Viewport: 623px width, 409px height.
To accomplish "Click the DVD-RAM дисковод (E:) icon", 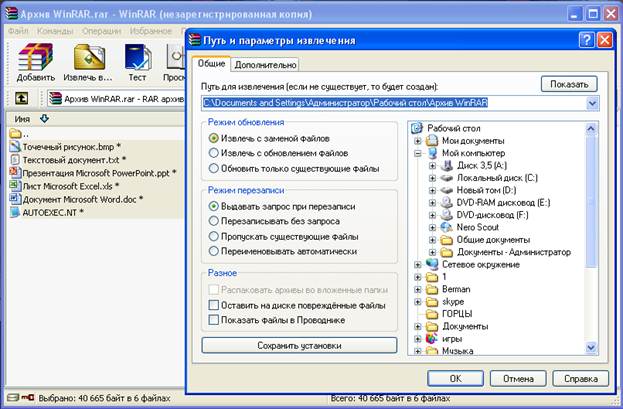I will pyautogui.click(x=447, y=203).
